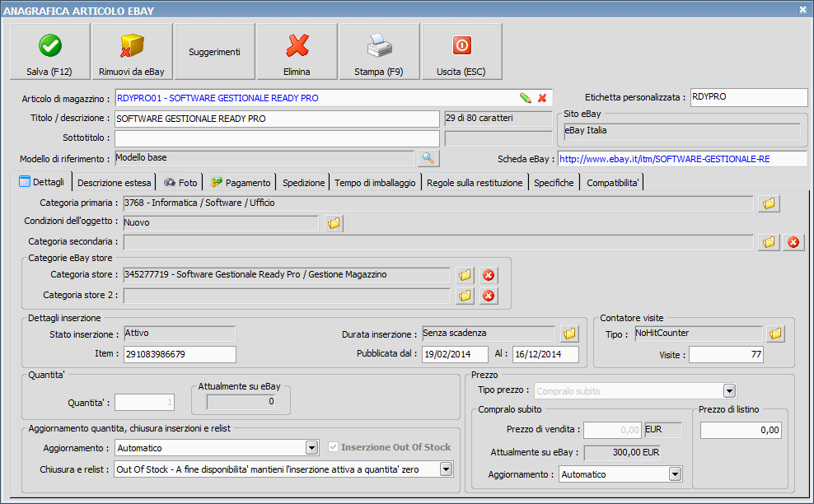Screen dimensions: 814x504
Task: Open the Compatibilita' tab
Action: pyautogui.click(x=613, y=183)
